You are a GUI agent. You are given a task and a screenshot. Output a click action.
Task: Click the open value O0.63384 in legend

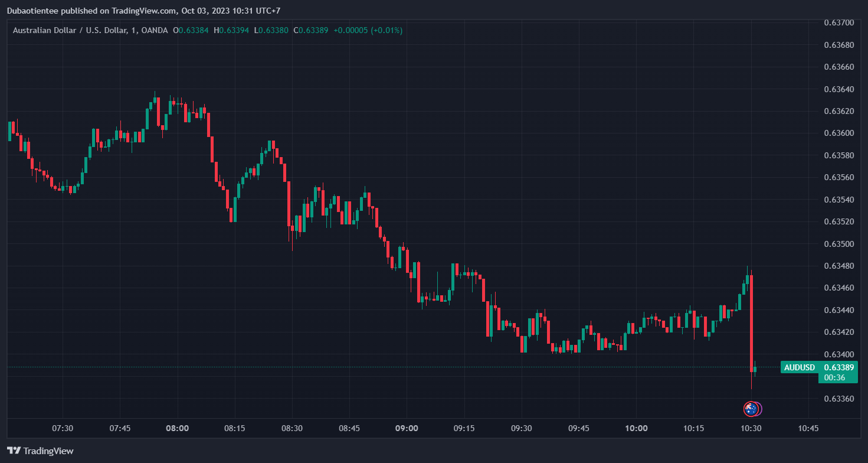[191, 30]
